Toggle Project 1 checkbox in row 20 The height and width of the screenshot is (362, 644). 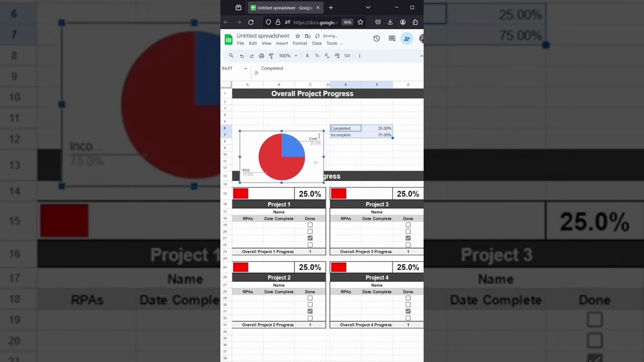(310, 231)
